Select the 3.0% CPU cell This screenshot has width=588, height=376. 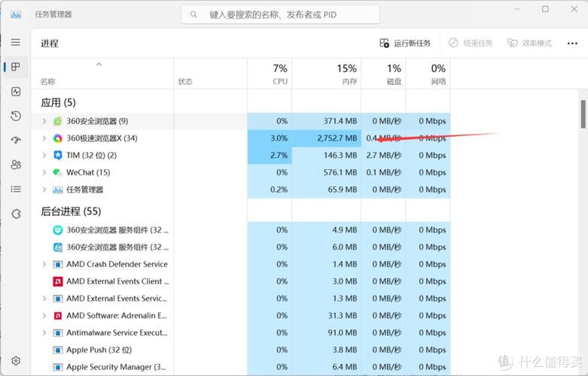pyautogui.click(x=270, y=138)
